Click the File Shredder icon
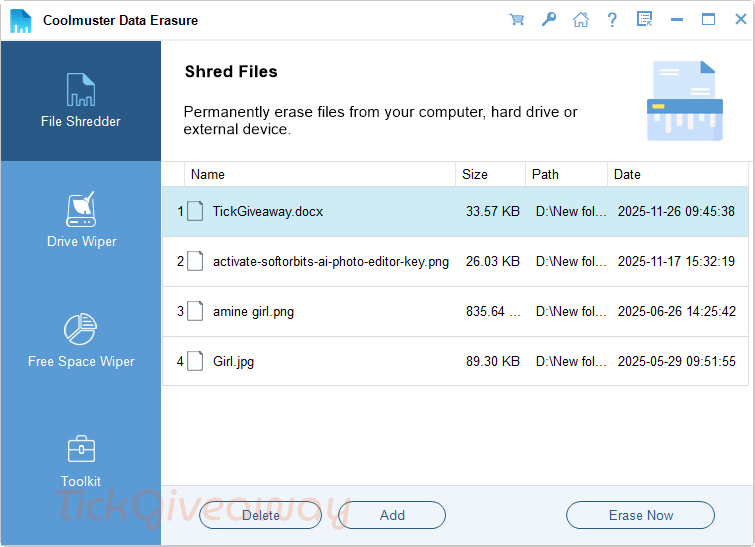This screenshot has height=547, width=755. [x=81, y=90]
